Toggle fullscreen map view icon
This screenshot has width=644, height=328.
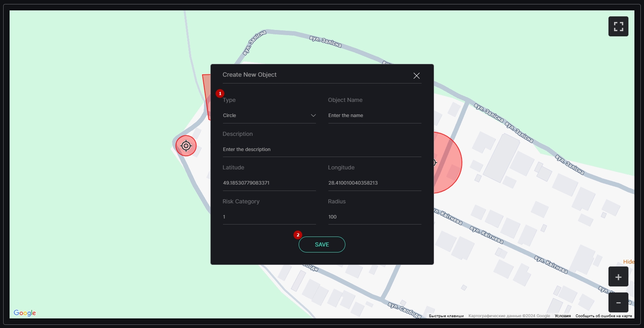pyautogui.click(x=618, y=26)
